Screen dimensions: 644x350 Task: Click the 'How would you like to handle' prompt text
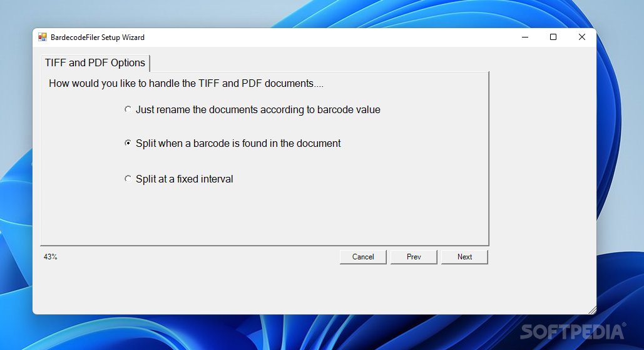click(186, 83)
